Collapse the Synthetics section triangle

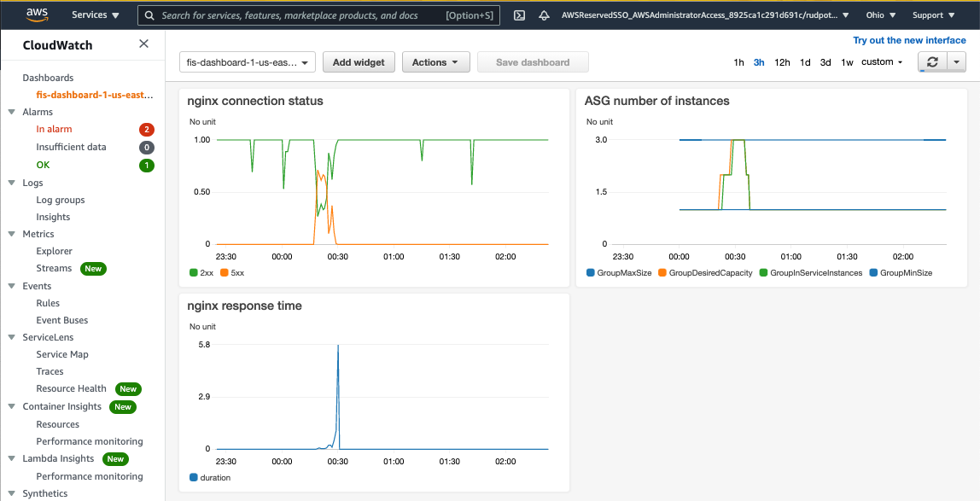click(11, 493)
